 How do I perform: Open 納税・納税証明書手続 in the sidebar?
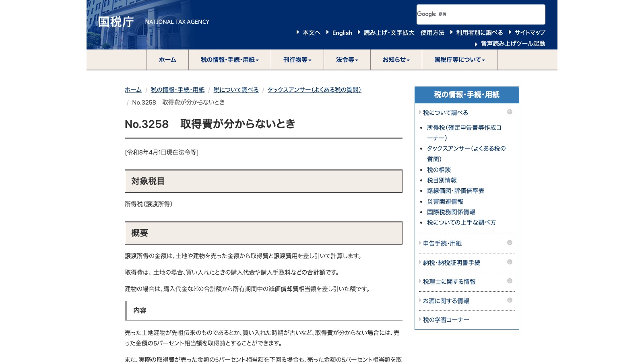(452, 263)
